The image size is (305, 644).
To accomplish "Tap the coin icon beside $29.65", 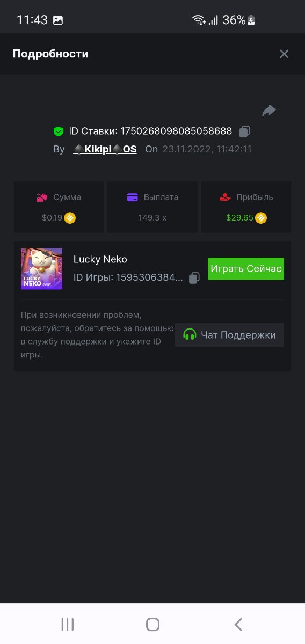I will 261,218.
